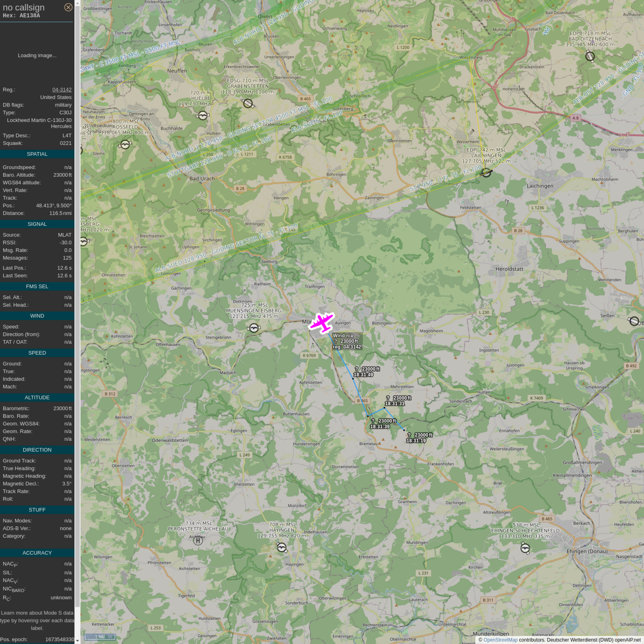Click the 18:31:49 track point label
The height and width of the screenshot is (644, 644).
[363, 375]
